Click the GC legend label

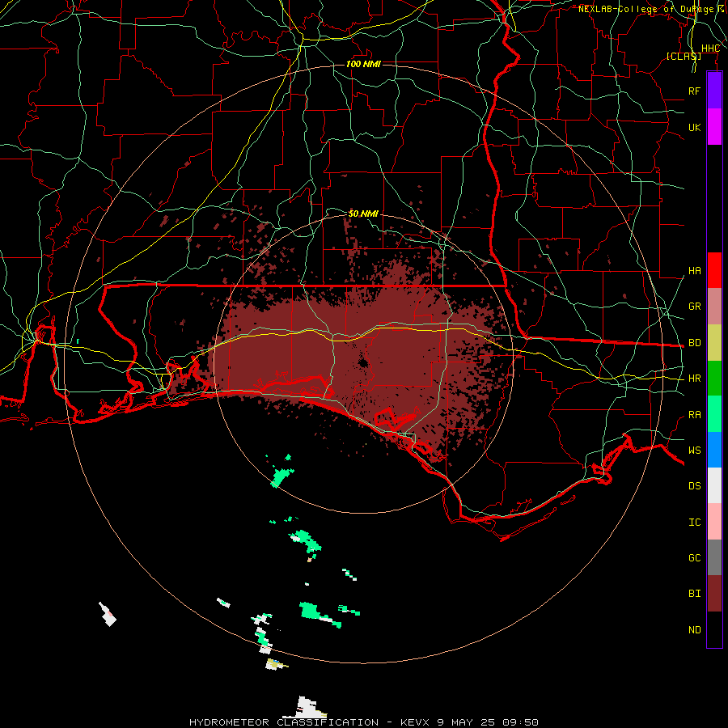pyautogui.click(x=694, y=557)
